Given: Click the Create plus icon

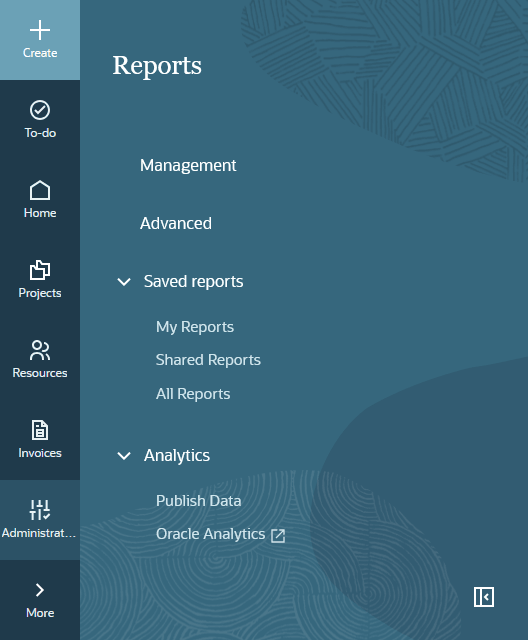Looking at the screenshot, I should click(x=40, y=30).
